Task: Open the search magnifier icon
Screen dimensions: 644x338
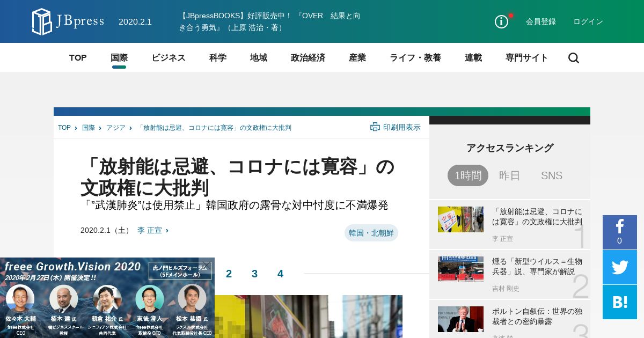Action: (574, 58)
